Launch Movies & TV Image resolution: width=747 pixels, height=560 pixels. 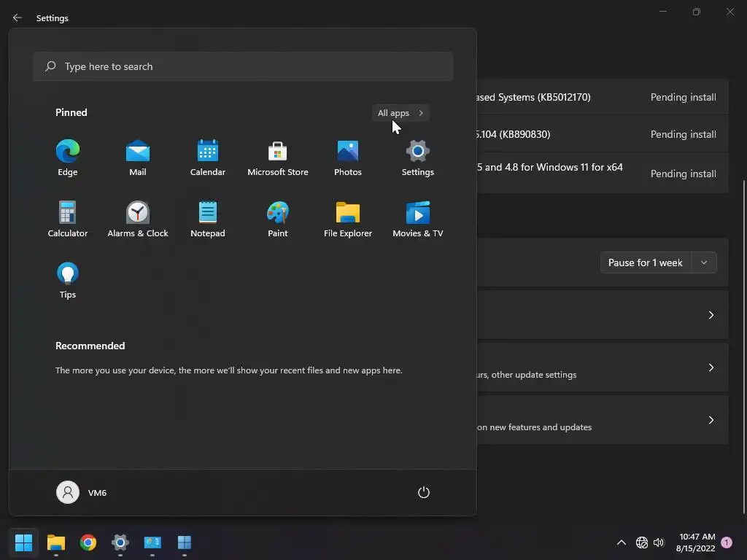click(x=418, y=219)
